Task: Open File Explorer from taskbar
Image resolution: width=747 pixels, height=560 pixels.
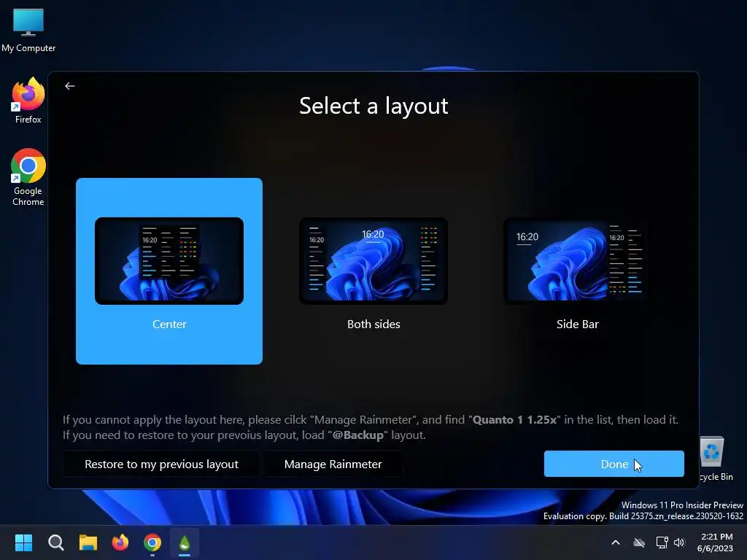Action: (88, 542)
